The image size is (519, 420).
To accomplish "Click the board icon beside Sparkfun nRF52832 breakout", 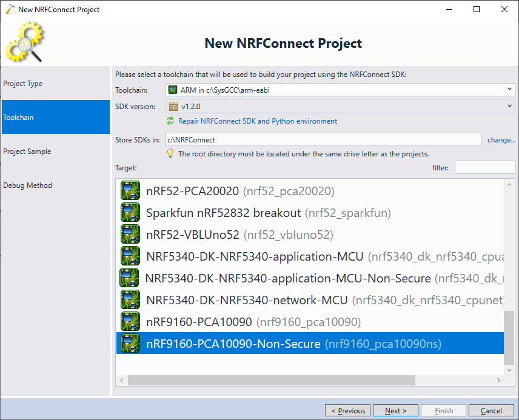I will pos(130,212).
